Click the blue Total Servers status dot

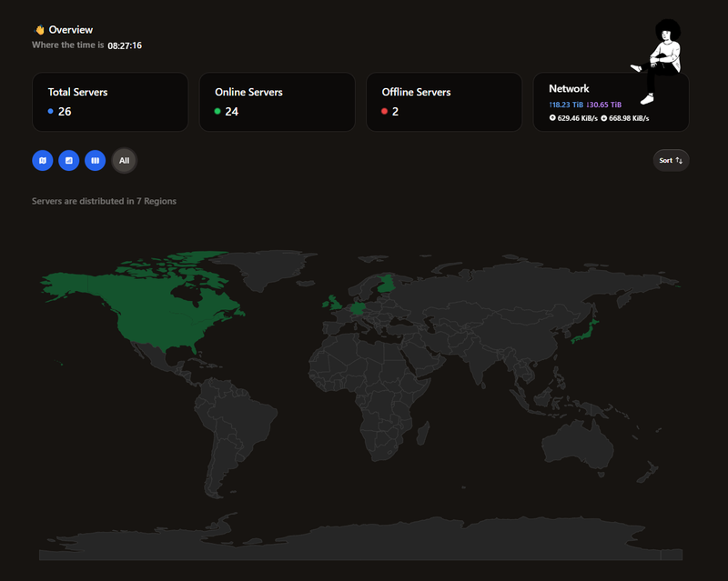coord(51,112)
